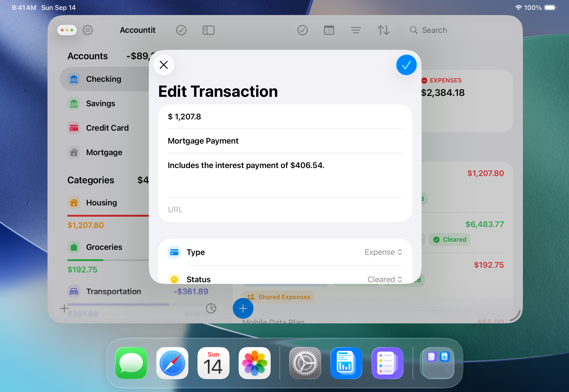Toggle the sidebar panel icon

coord(208,30)
